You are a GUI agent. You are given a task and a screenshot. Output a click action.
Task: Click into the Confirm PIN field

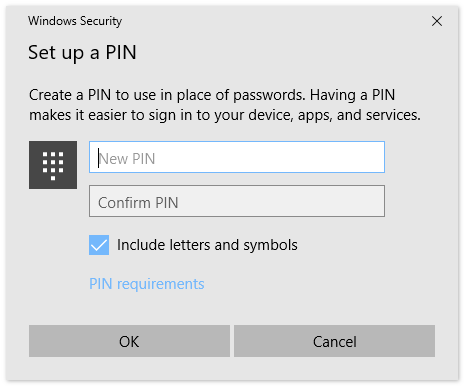click(237, 201)
